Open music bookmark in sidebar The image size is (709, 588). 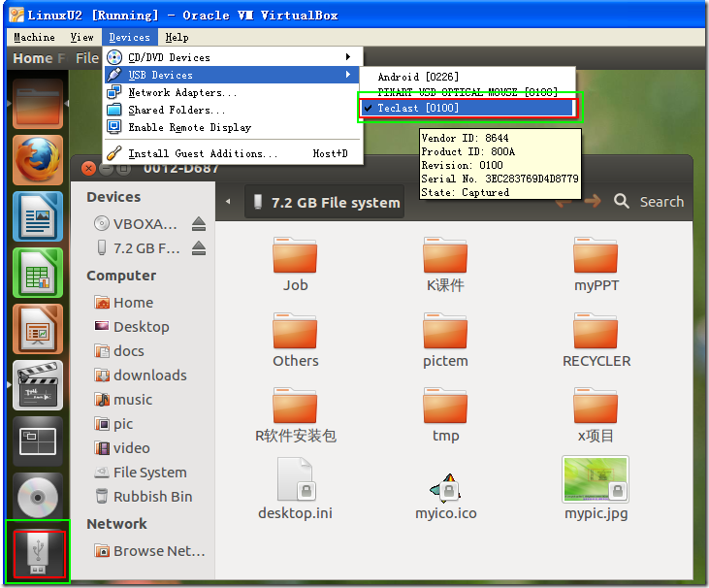[x=123, y=400]
